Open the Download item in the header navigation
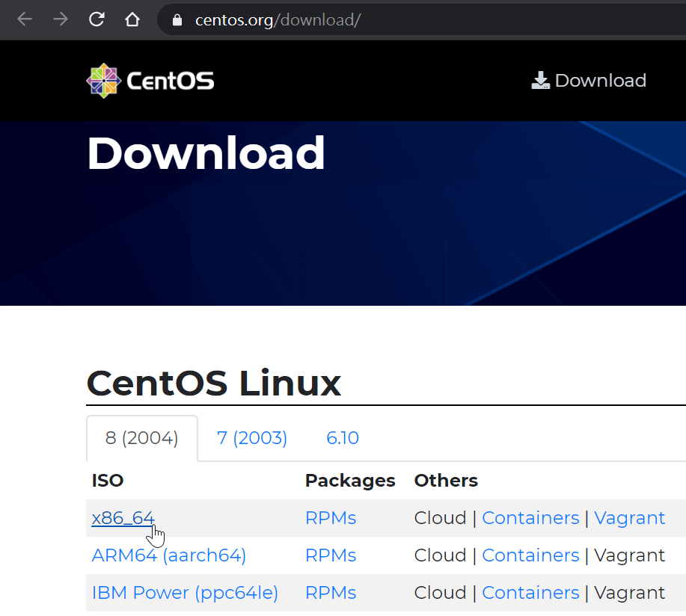 coord(589,81)
